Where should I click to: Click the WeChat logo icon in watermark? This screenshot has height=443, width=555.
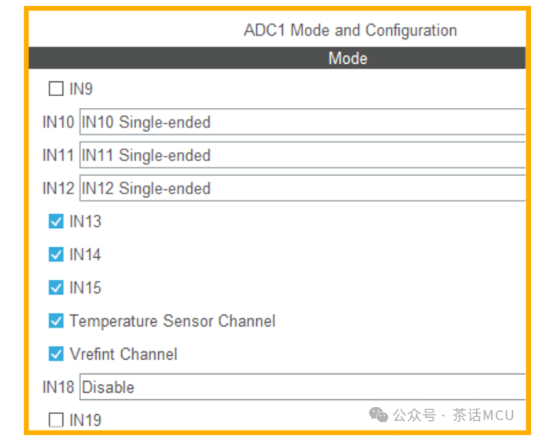378,415
